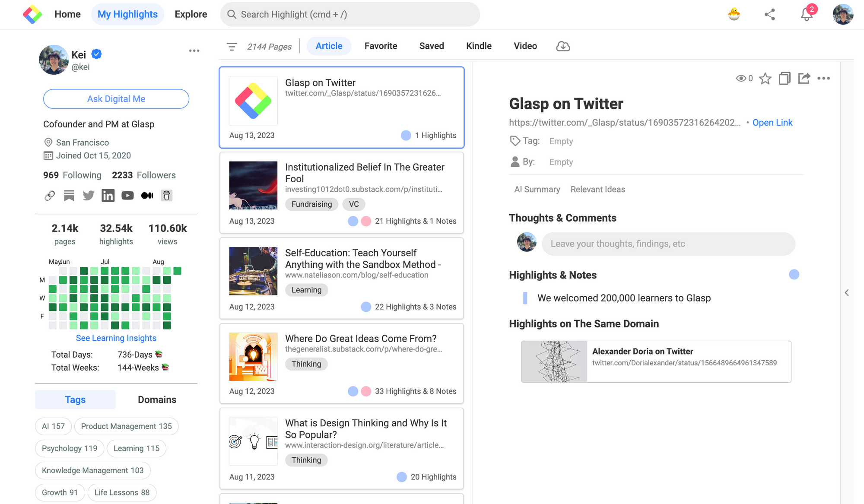Click the Open Link hyperlink
This screenshot has height=504, width=864.
[772, 123]
